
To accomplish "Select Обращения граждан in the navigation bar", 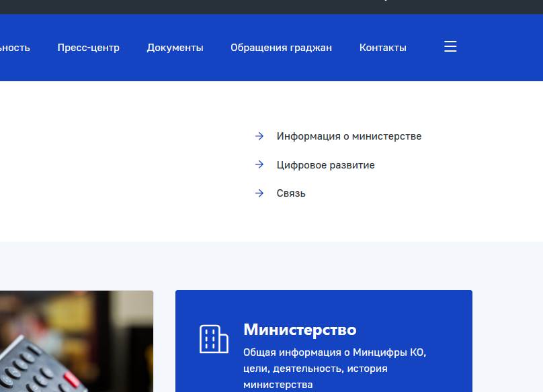I will [281, 48].
